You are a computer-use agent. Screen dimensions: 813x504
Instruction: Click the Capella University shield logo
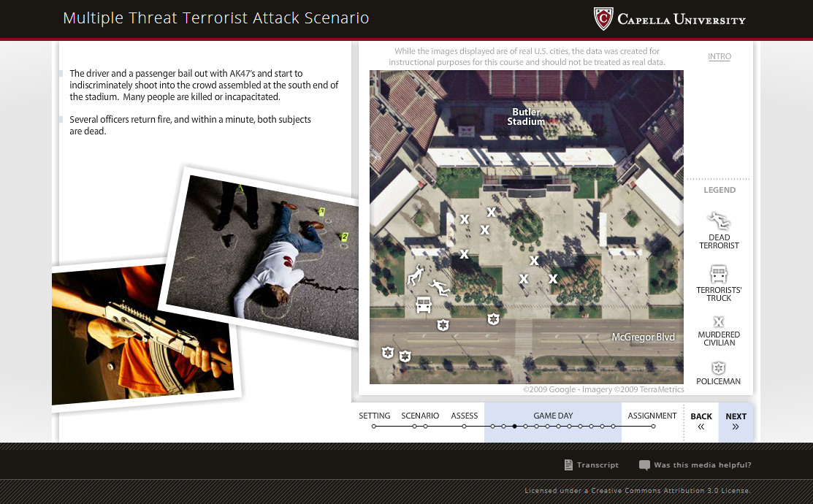click(x=603, y=19)
